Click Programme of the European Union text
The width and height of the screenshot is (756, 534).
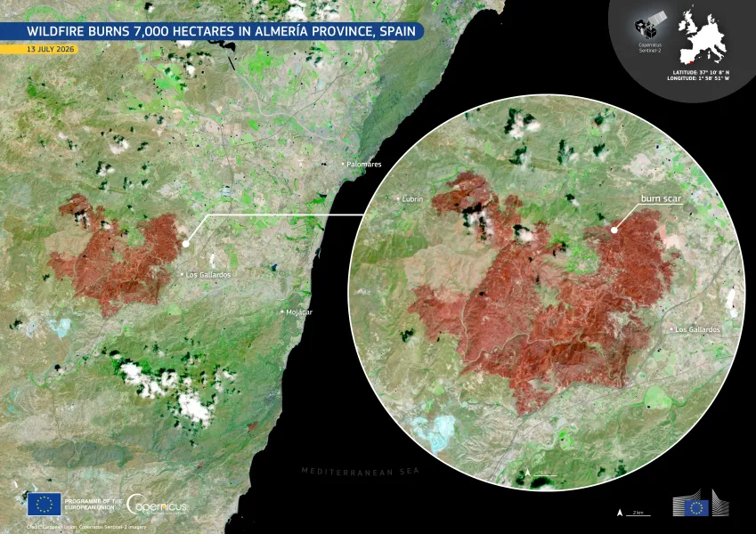pyautogui.click(x=93, y=504)
